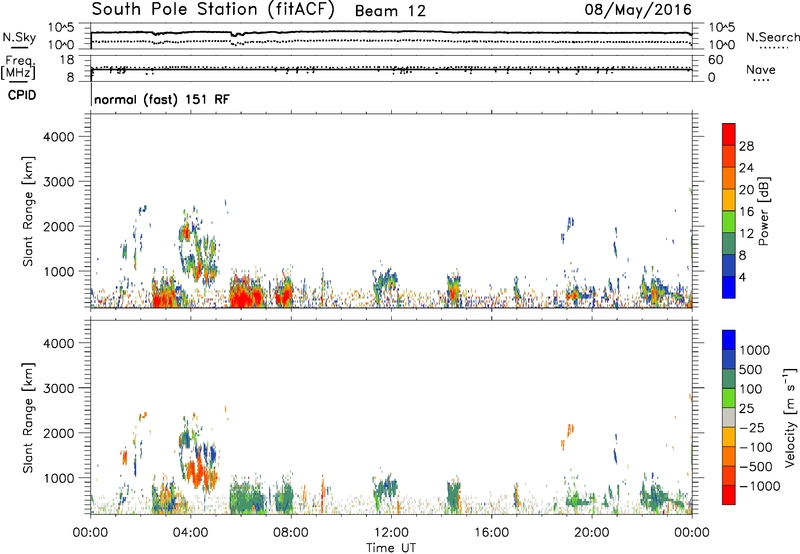The image size is (800, 554).
Task: Click the 4000 tick in the power panel
Action: pyautogui.click(x=58, y=137)
